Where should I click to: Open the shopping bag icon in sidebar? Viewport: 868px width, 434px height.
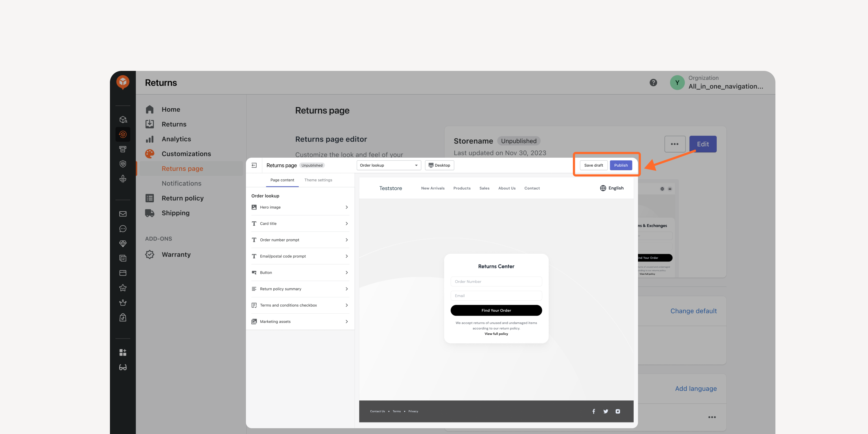tap(123, 317)
